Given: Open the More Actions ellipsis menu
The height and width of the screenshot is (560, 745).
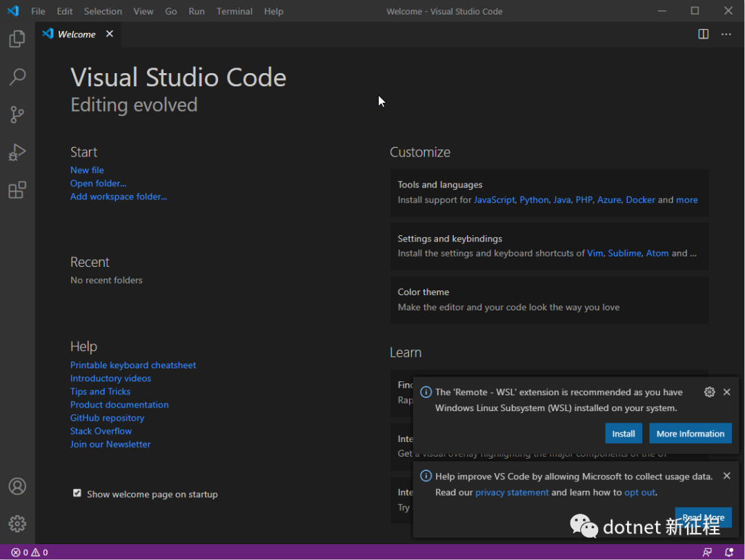Looking at the screenshot, I should [726, 34].
